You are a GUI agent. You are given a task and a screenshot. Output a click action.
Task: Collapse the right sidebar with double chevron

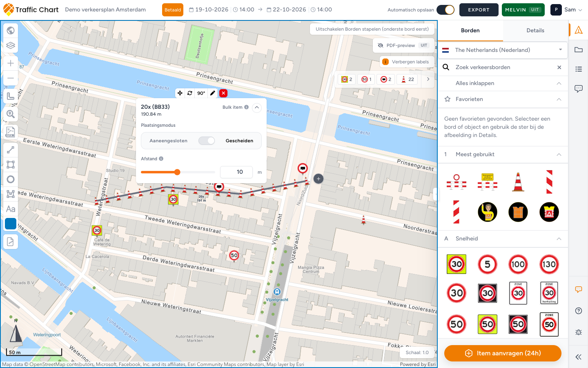[579, 357]
